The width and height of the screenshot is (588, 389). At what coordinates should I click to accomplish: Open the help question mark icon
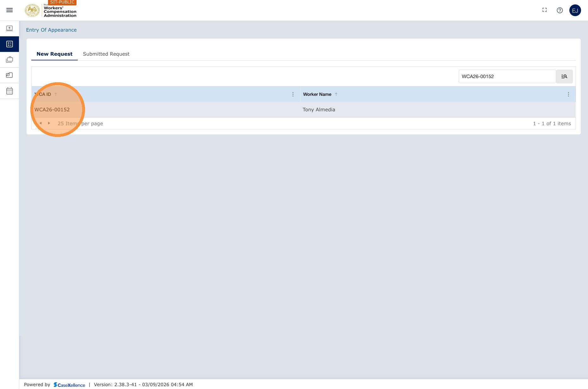click(560, 10)
